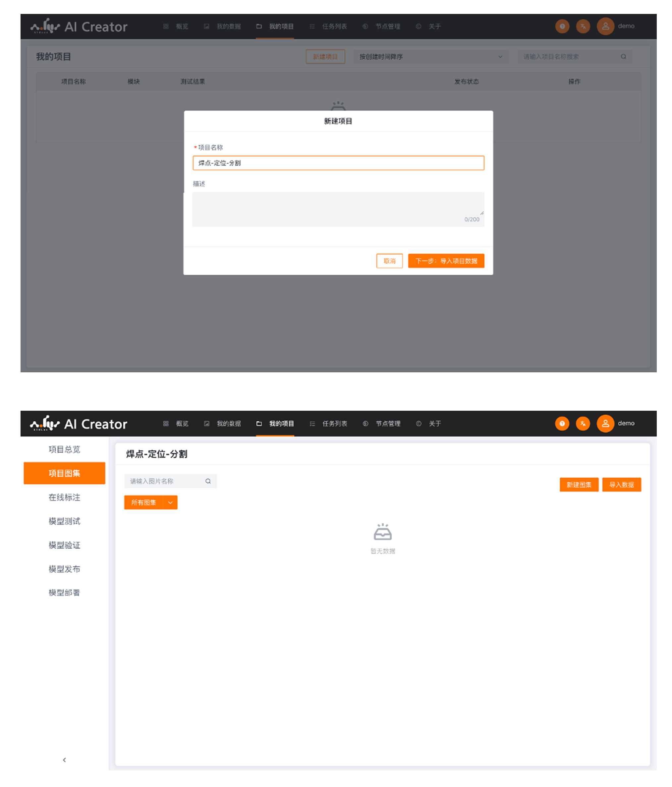
Task: Click 新建图集 button
Action: pyautogui.click(x=579, y=485)
